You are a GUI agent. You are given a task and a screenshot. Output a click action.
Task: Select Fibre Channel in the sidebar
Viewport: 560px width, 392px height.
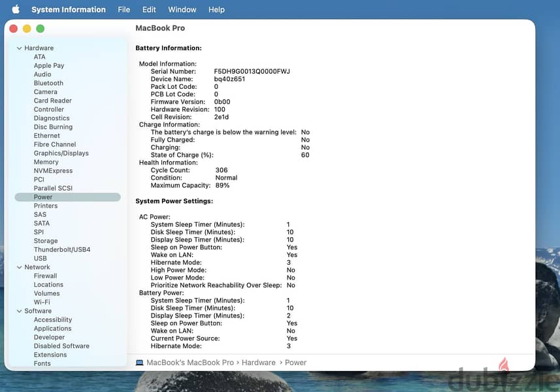(55, 144)
